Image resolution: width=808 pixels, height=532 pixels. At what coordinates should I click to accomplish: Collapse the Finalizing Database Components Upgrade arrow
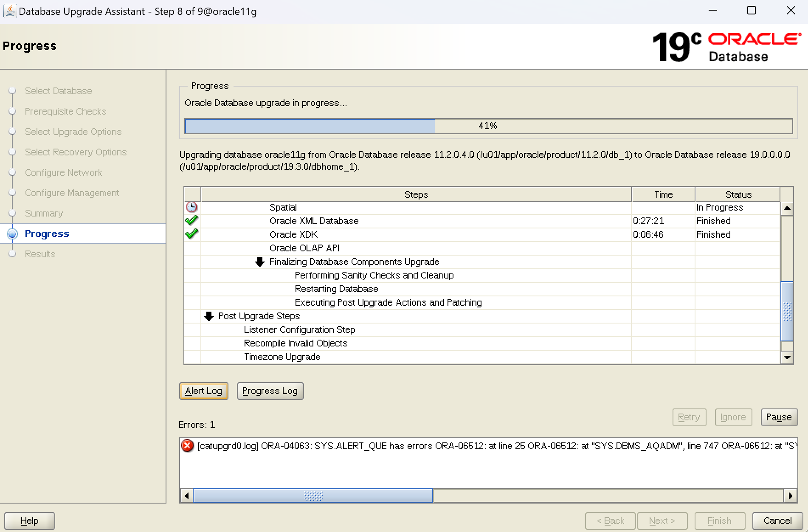tap(260, 262)
